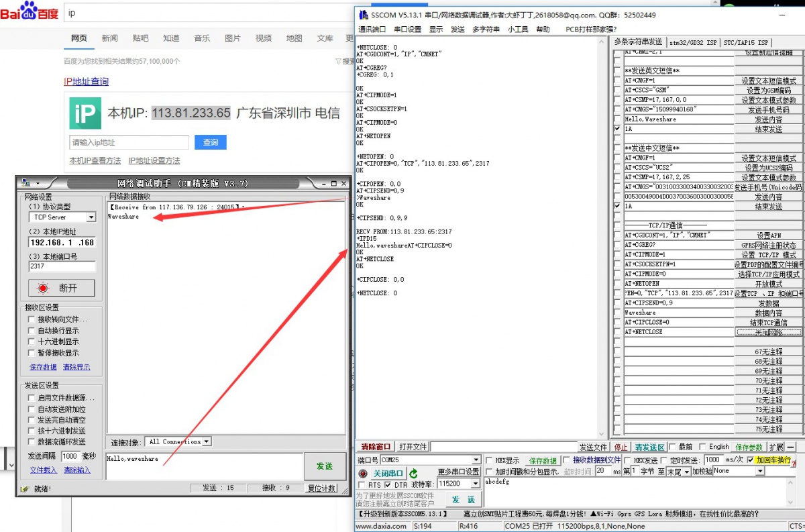Open the 末尾 position dropdown
This screenshot has height=532, width=805.
(x=688, y=472)
